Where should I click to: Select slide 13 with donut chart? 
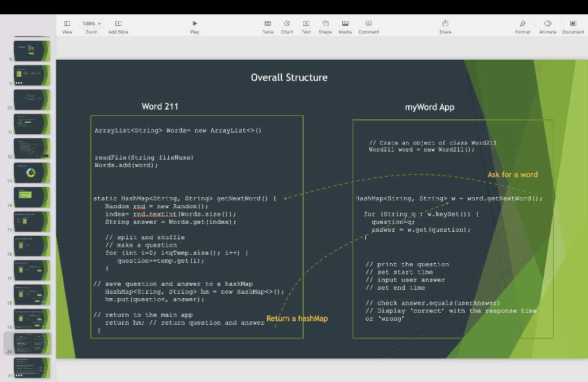tap(32, 173)
